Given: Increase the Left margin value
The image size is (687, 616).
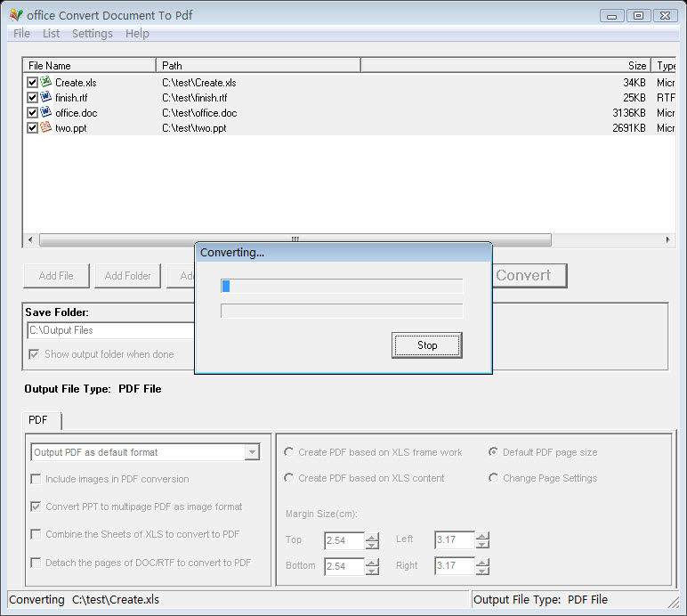Looking at the screenshot, I should click(x=482, y=536).
